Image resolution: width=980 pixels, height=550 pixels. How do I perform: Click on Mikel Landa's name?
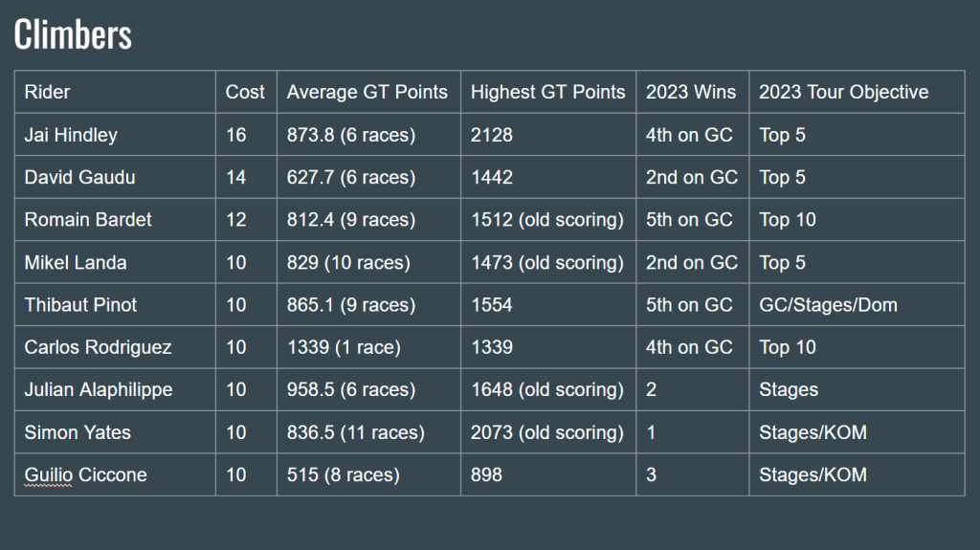(76, 262)
